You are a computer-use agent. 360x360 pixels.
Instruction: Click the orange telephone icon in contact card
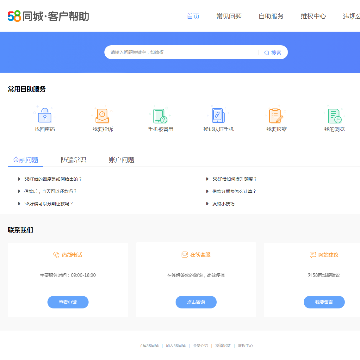[56, 255]
